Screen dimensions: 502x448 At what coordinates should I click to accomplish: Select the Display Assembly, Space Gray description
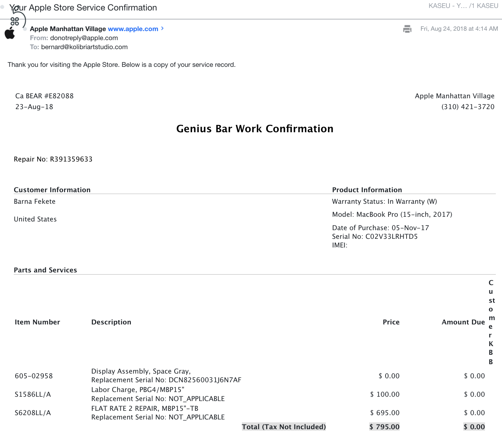[x=141, y=371]
